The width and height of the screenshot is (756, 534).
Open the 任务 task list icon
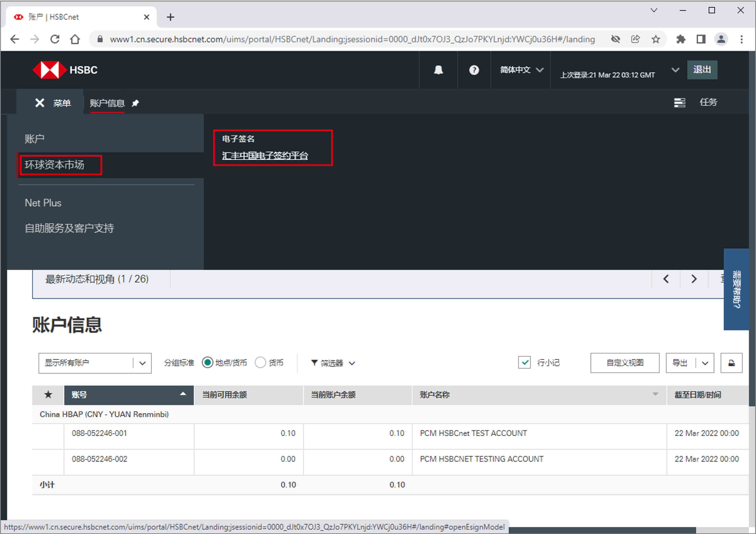[x=679, y=103]
